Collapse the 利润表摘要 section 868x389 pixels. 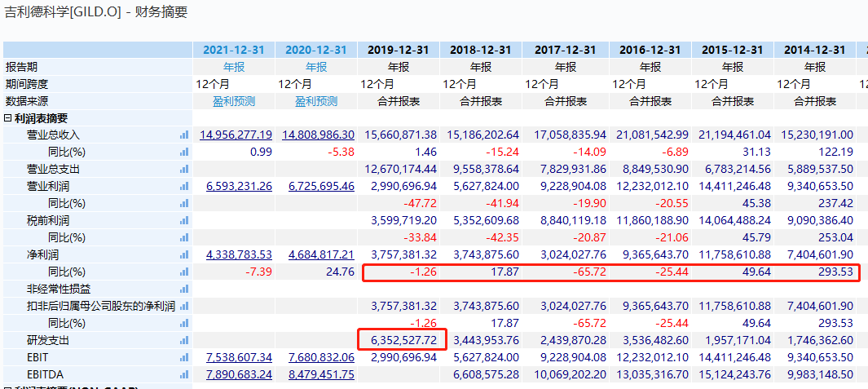coord(8,118)
